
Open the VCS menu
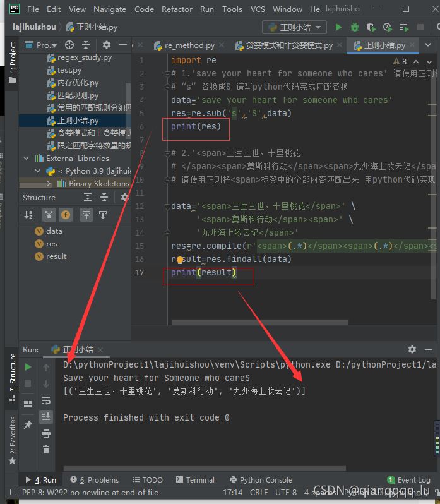(258, 9)
